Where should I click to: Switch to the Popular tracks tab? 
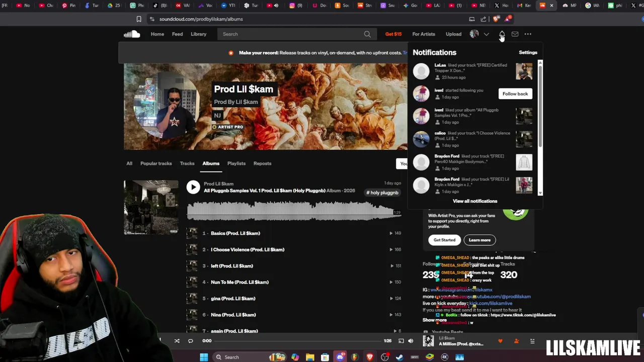click(156, 163)
